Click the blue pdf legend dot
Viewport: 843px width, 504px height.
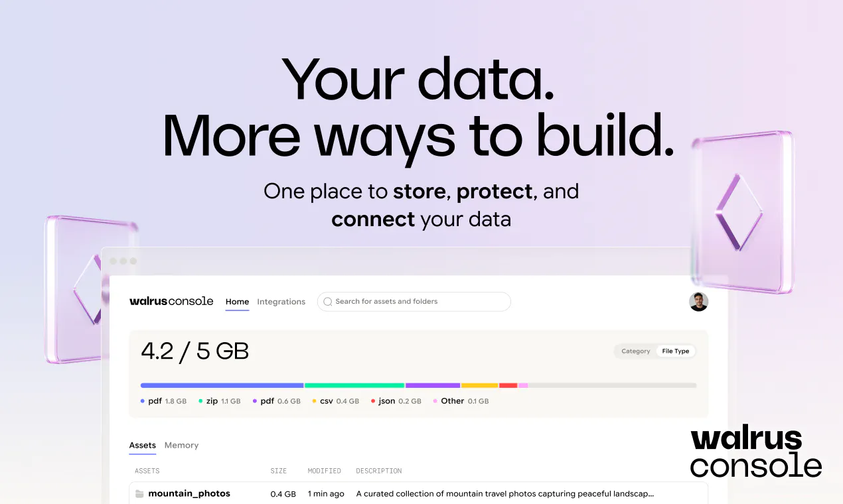[x=143, y=401]
